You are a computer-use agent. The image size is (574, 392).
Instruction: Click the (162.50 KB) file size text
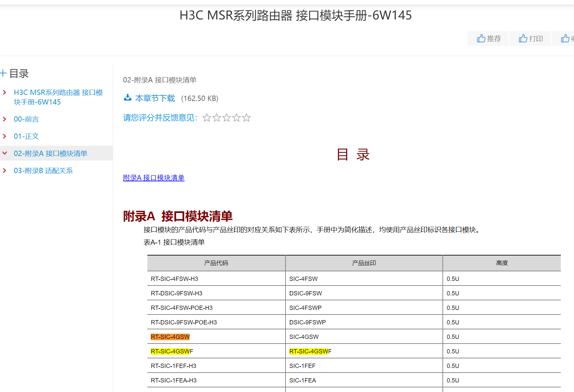(200, 98)
